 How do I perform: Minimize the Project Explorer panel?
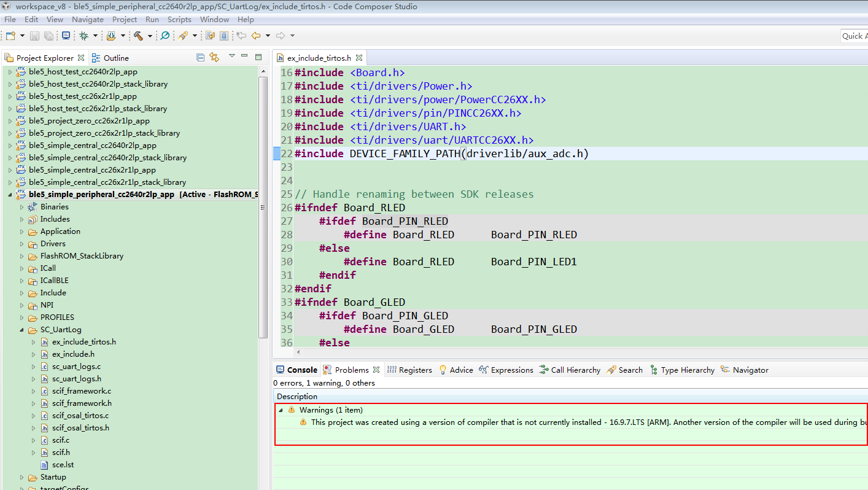coord(244,56)
